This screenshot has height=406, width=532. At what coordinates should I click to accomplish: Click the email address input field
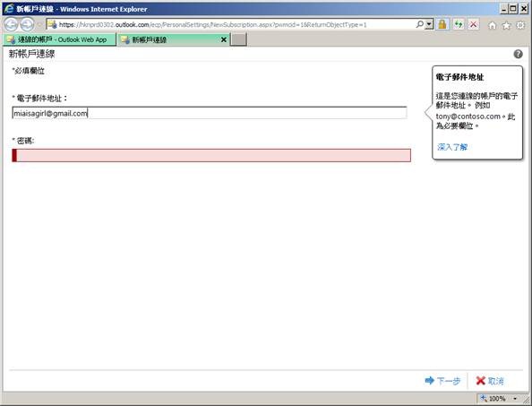click(210, 113)
